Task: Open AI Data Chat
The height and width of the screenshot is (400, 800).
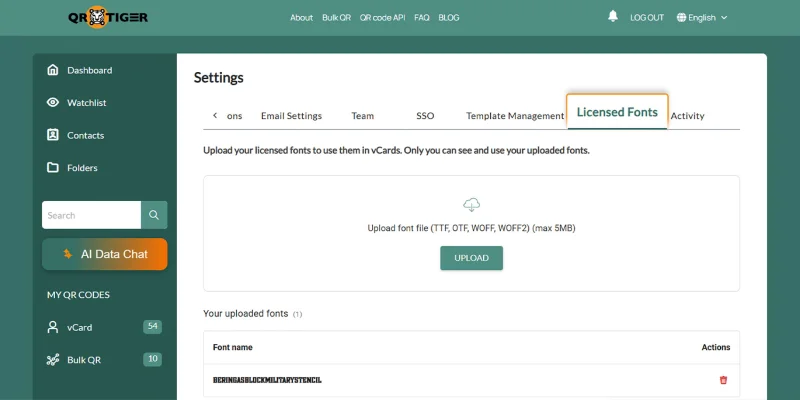Action: pos(105,254)
